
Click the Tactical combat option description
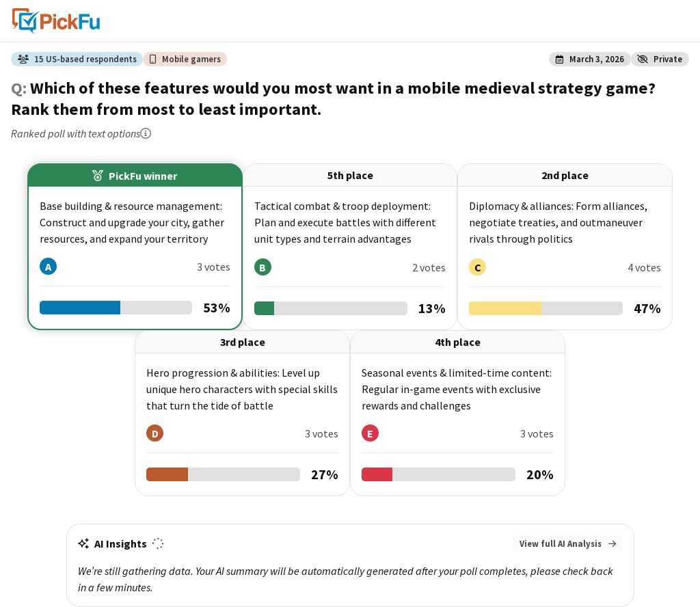pyautogui.click(x=345, y=222)
